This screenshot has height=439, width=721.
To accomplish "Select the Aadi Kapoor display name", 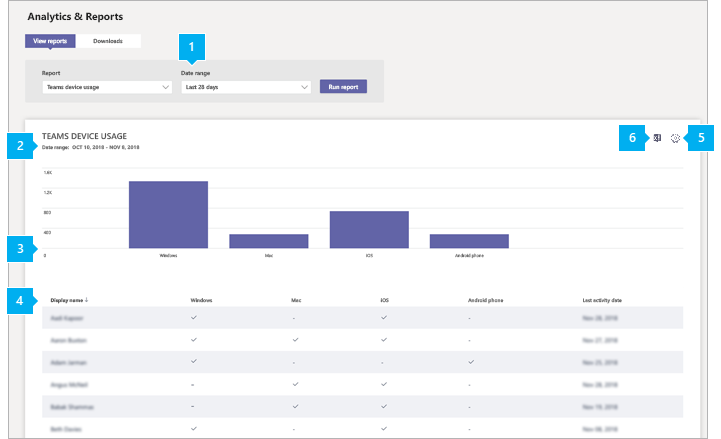I will [67, 318].
